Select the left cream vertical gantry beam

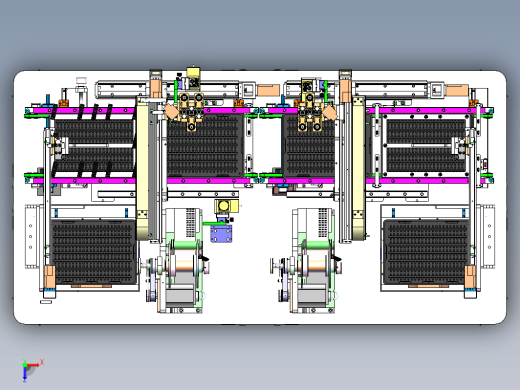click(142, 167)
